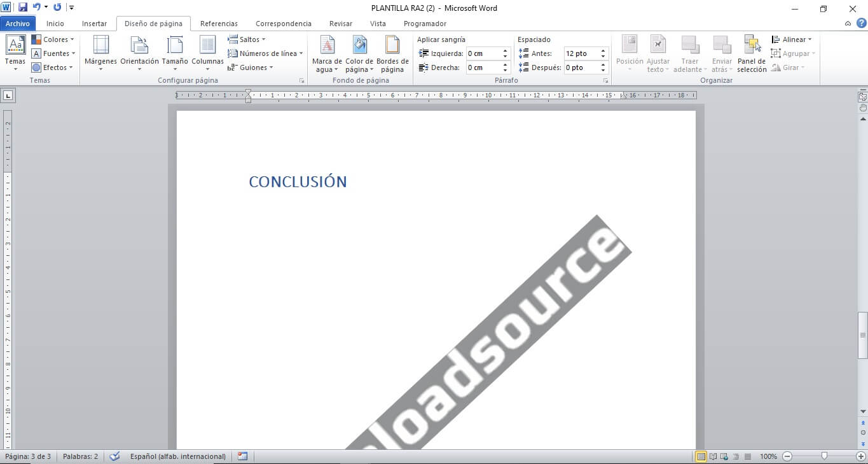Open the Archivo tab
Screen dimensions: 868x464
[18, 24]
